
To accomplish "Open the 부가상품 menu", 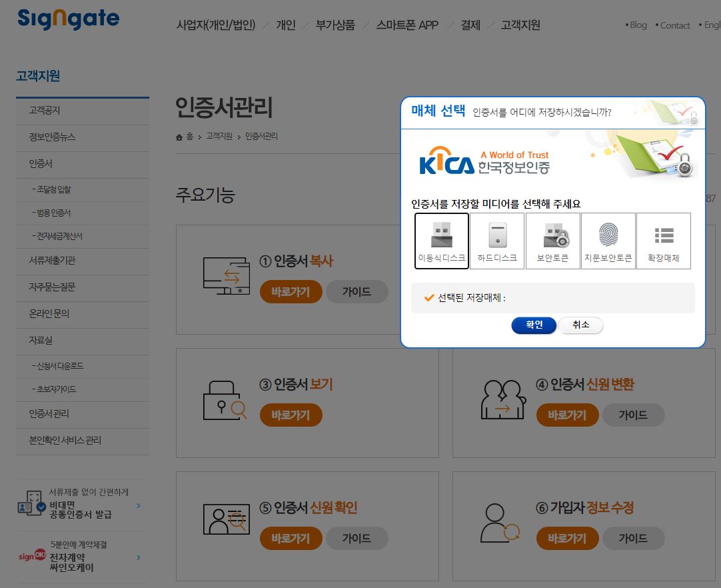I will click(335, 25).
